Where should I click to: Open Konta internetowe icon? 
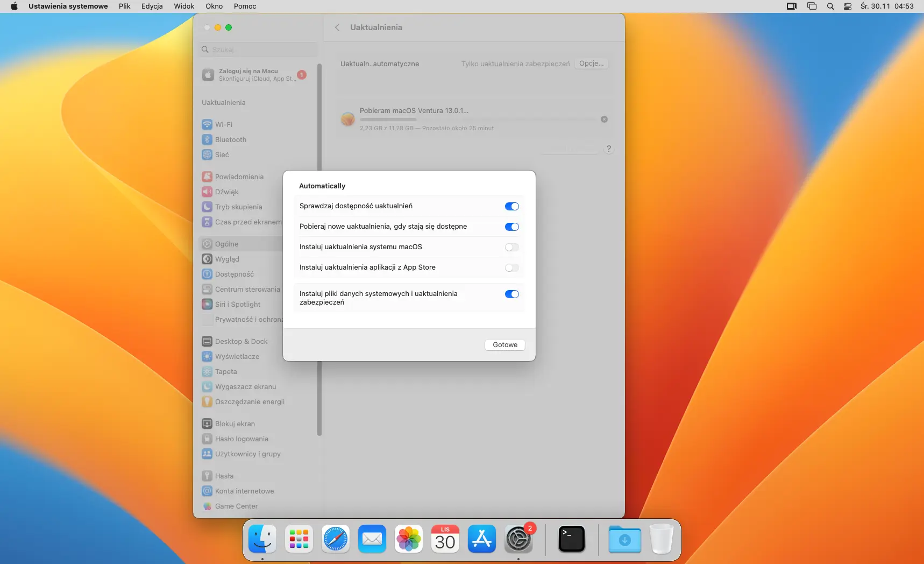coord(207,491)
